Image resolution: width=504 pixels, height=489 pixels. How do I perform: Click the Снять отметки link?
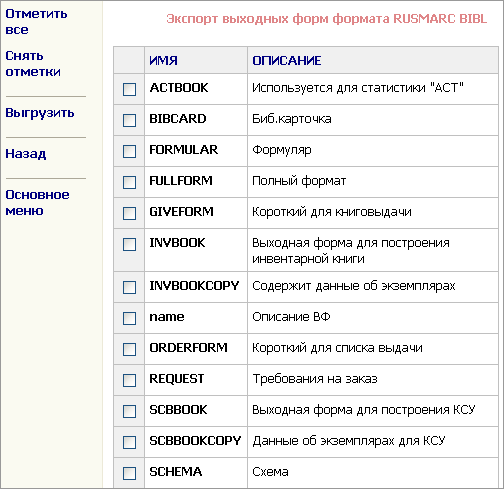click(33, 64)
